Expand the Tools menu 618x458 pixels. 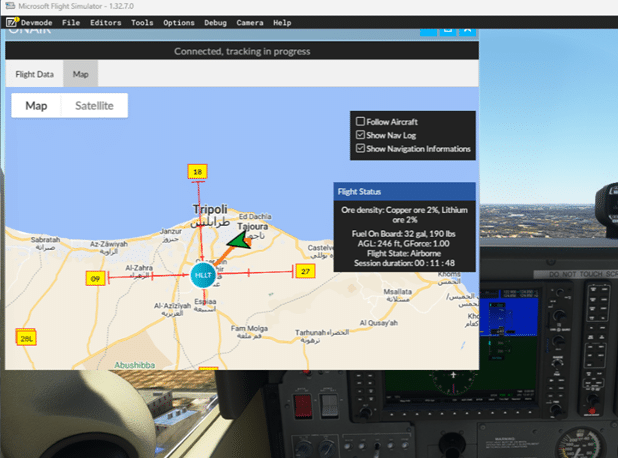tap(142, 22)
